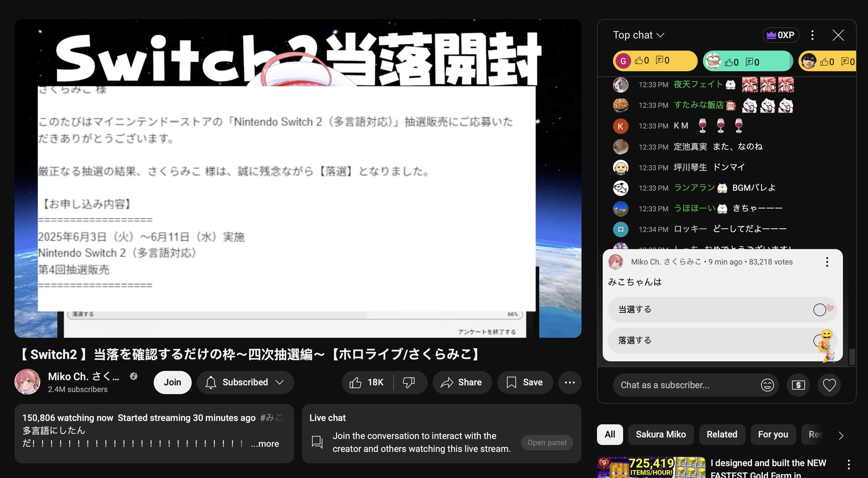Send a heart reaction in chat
This screenshot has height=478, width=868.
[829, 385]
